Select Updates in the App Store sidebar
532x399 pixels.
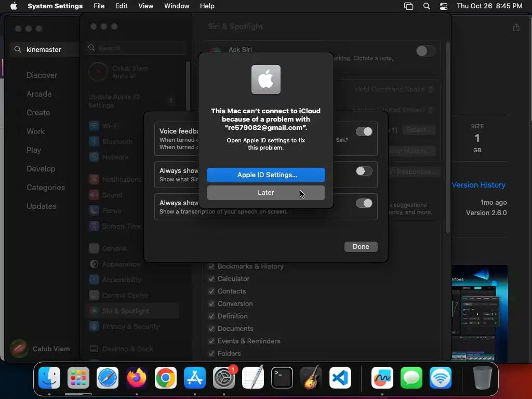click(42, 206)
